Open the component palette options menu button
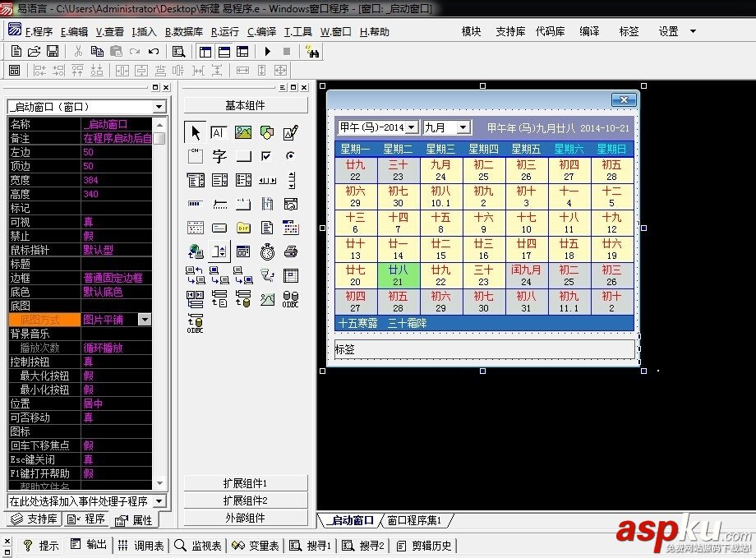The height and width of the screenshot is (558, 756). coord(283,87)
